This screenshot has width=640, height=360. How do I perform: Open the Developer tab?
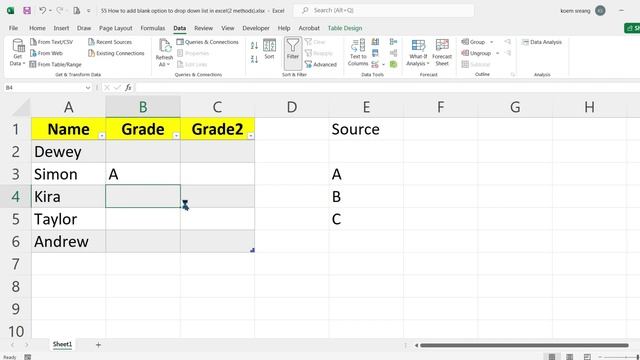tap(256, 28)
